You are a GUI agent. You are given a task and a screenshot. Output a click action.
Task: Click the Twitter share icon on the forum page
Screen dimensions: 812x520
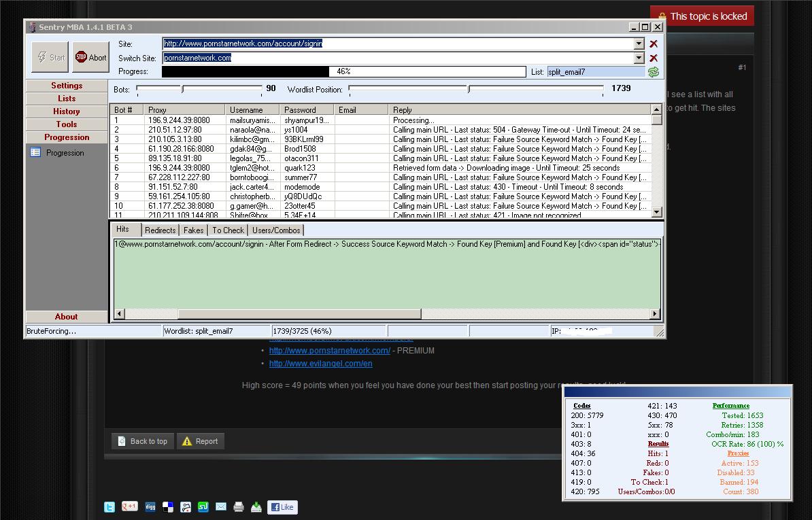(109, 507)
